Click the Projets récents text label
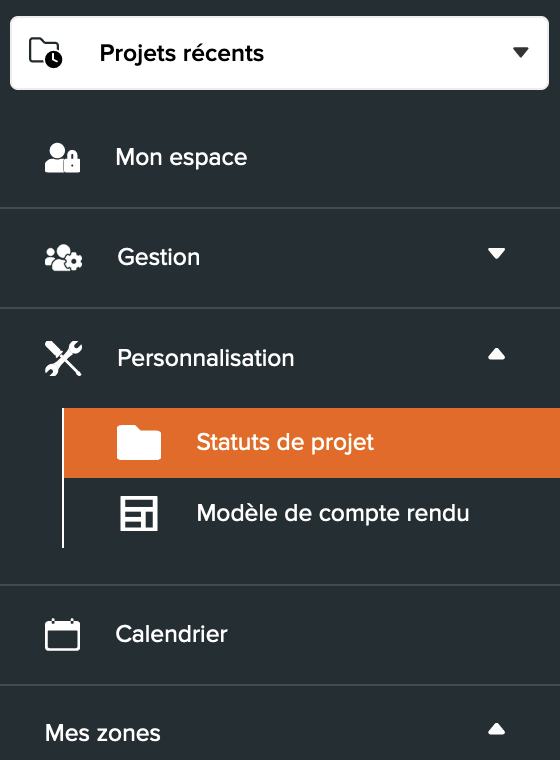 tap(182, 53)
